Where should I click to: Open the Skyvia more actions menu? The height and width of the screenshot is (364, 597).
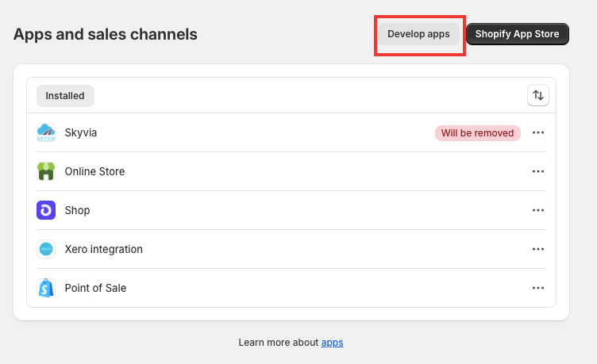pos(538,132)
